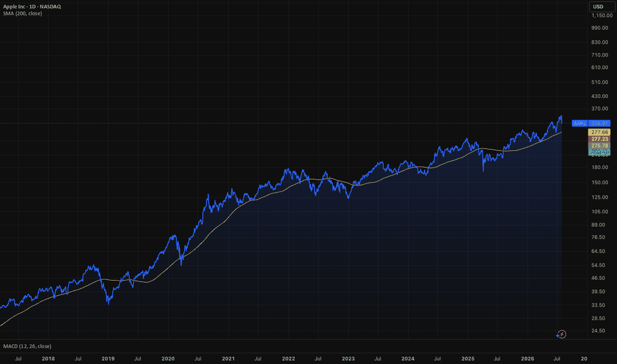Click the 610.00 price scale label
Screen dimensions: 617x364
click(x=600, y=68)
